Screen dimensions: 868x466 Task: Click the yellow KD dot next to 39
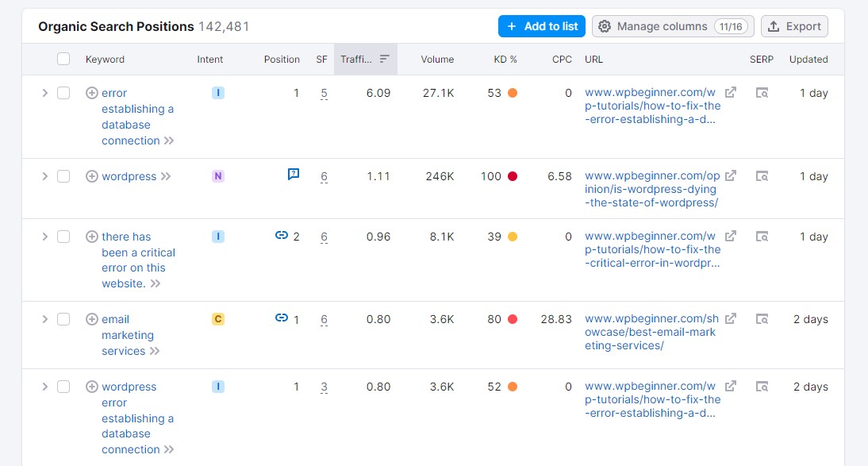tap(513, 237)
